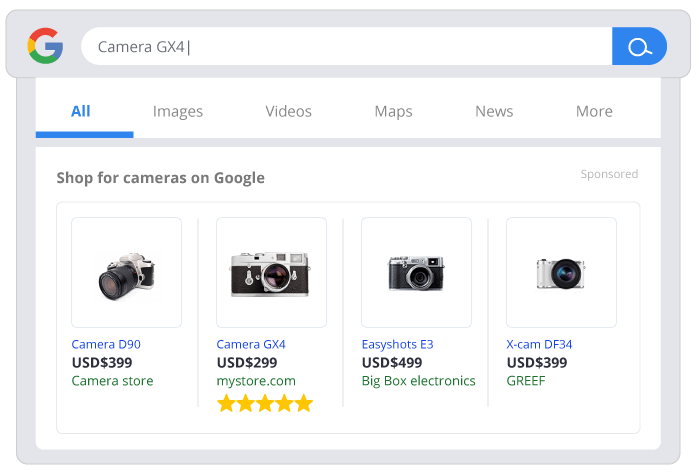Click the blue search magnifier button

(x=639, y=46)
